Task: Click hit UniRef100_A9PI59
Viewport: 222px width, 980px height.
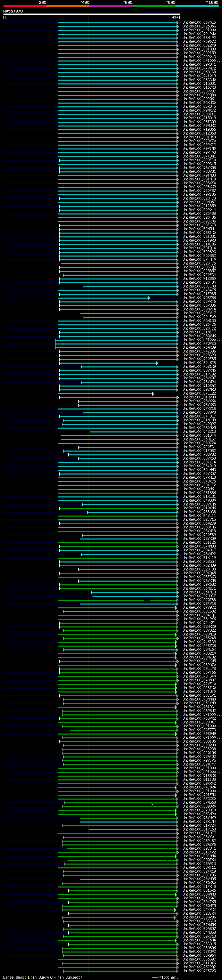Action: pyautogui.click(x=199, y=53)
